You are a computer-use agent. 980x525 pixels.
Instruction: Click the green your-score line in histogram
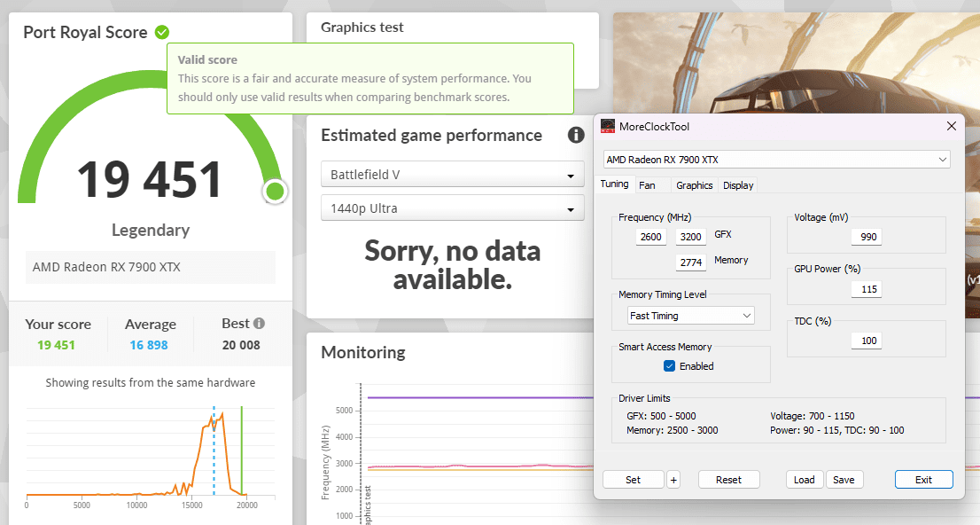click(x=242, y=451)
